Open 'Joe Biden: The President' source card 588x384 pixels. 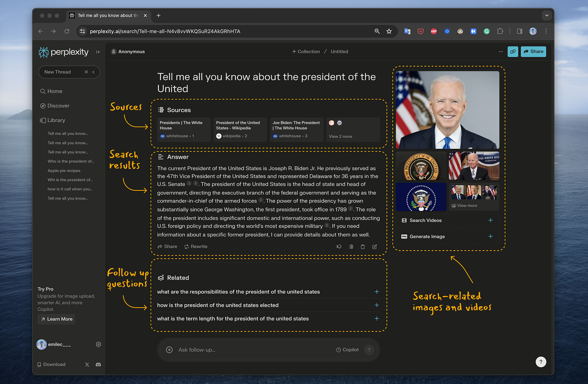(x=297, y=129)
